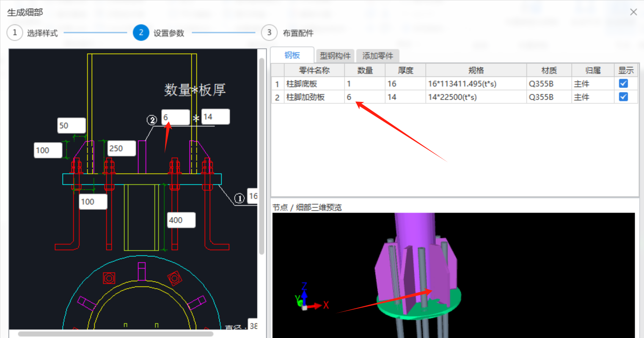Click the 选择样式 step label
Viewport: 644px width, 338px height.
pyautogui.click(x=42, y=33)
